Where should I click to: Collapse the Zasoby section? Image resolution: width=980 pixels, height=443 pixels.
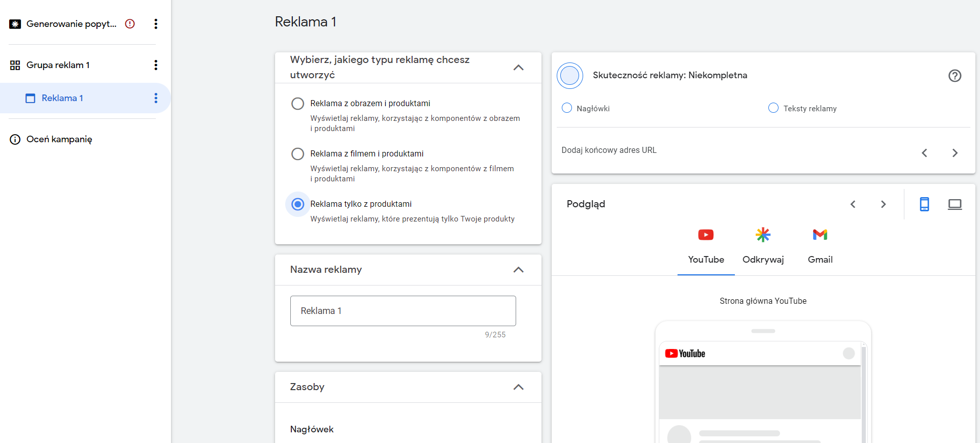518,387
